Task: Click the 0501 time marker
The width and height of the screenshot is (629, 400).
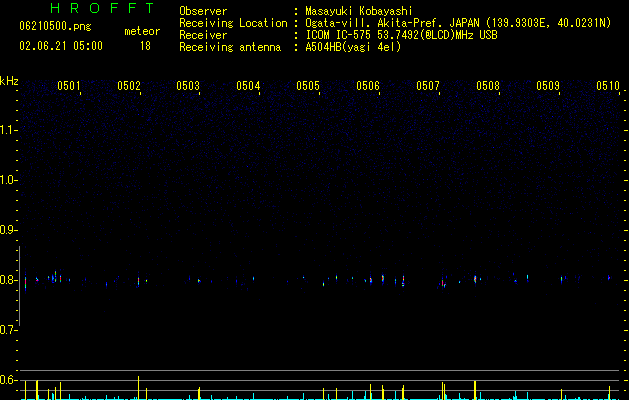Action: tap(69, 86)
